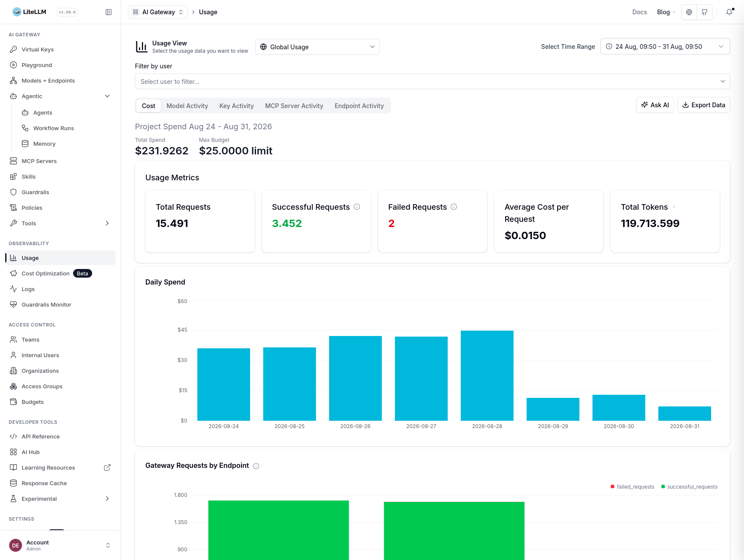Click the play icon beside Playground
Image resolution: width=744 pixels, height=560 pixels.
tap(13, 65)
